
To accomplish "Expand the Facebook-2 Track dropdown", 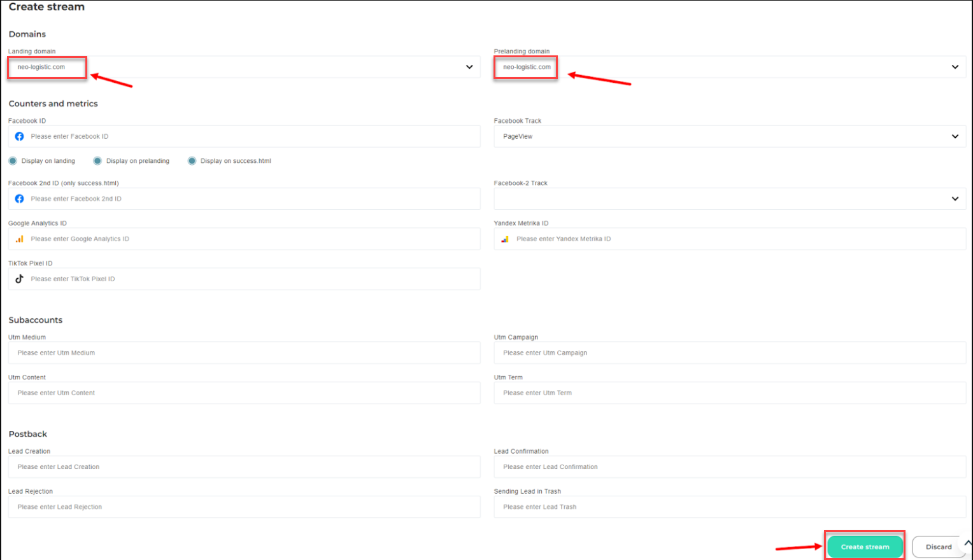I will [730, 199].
